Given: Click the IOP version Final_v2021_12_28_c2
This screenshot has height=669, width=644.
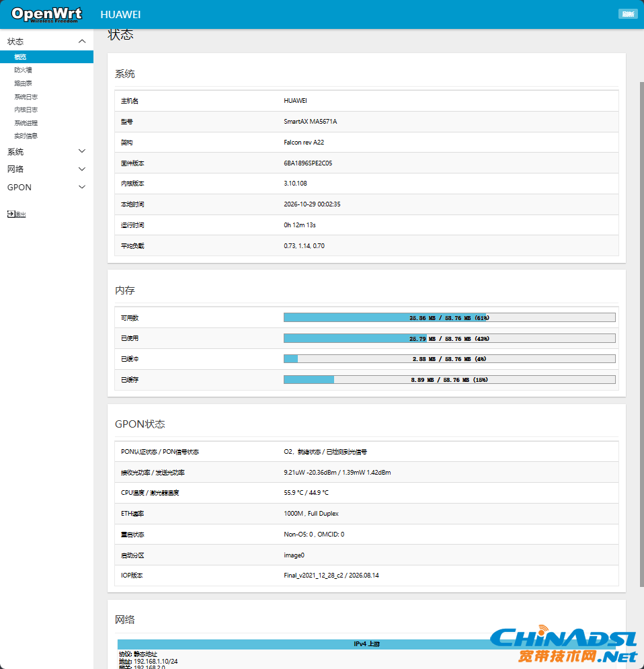Looking at the screenshot, I should [313, 576].
